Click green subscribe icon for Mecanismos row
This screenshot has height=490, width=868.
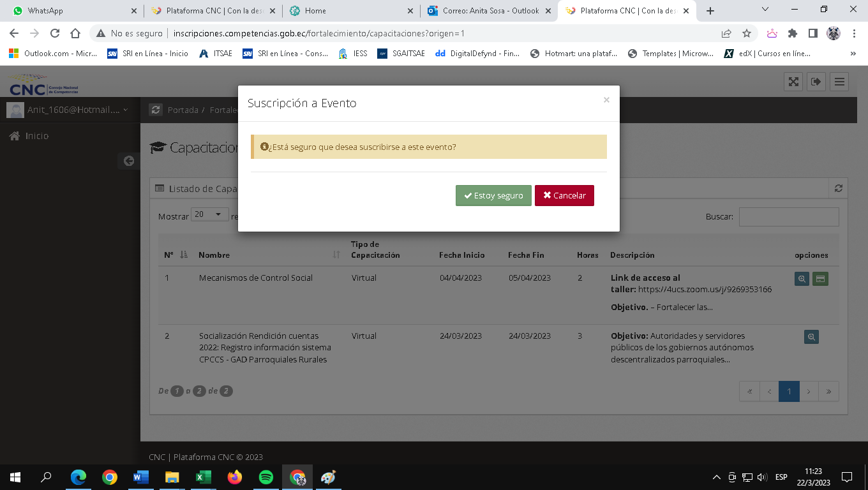click(820, 279)
